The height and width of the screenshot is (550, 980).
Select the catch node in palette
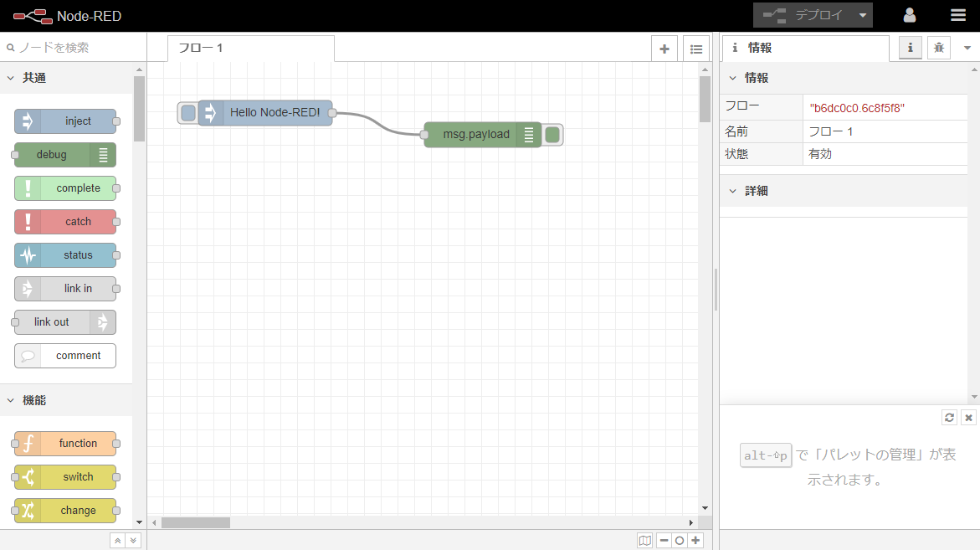tap(65, 221)
